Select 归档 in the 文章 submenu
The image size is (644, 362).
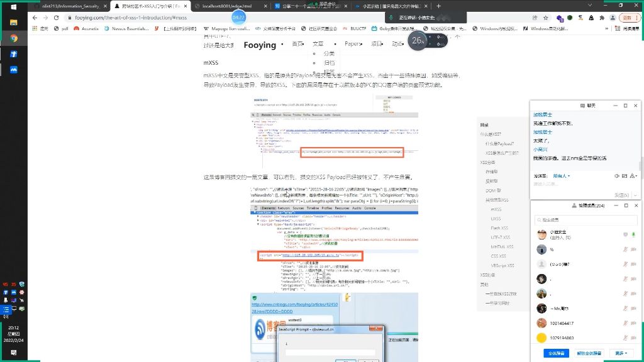coord(329,63)
